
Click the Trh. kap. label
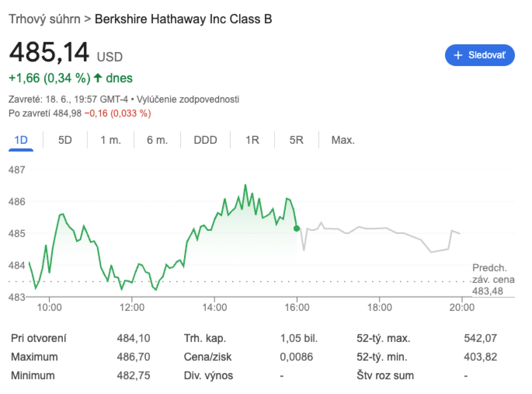click(205, 338)
